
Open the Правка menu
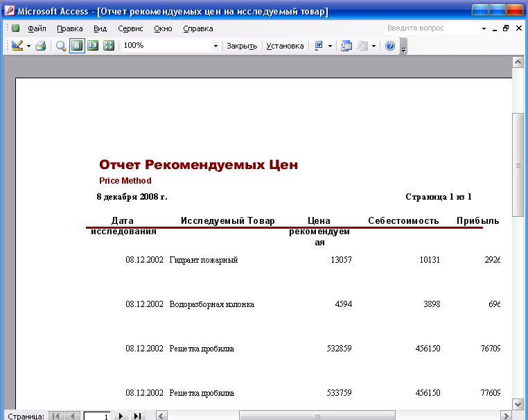point(70,28)
